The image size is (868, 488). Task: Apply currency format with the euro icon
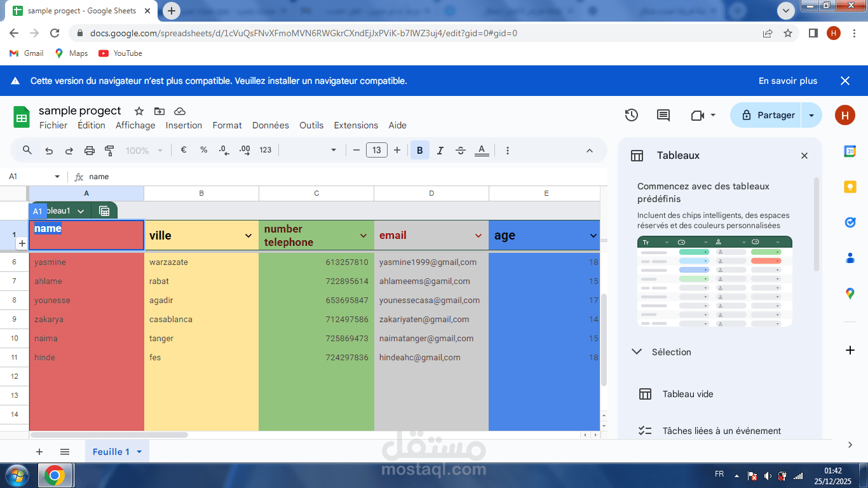(183, 150)
